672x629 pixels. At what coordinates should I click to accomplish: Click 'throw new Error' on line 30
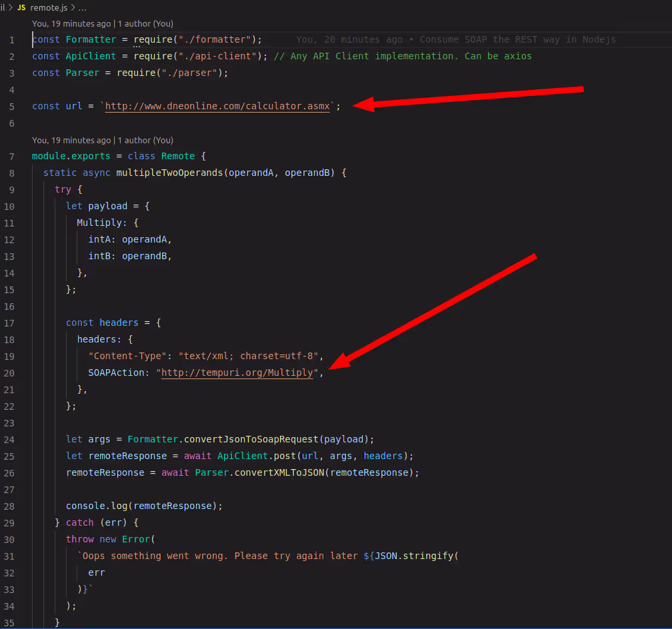click(x=107, y=539)
